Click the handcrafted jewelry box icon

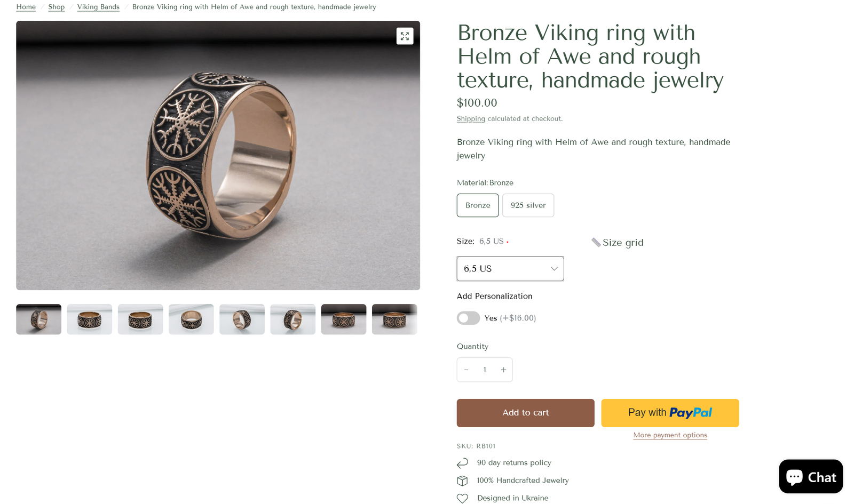[462, 481]
